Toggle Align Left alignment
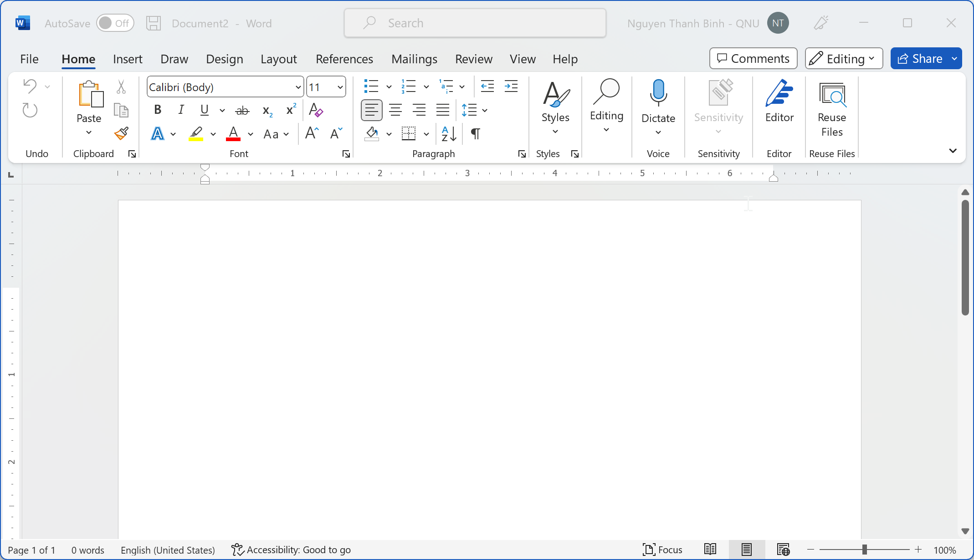The image size is (974, 560). pos(371,110)
